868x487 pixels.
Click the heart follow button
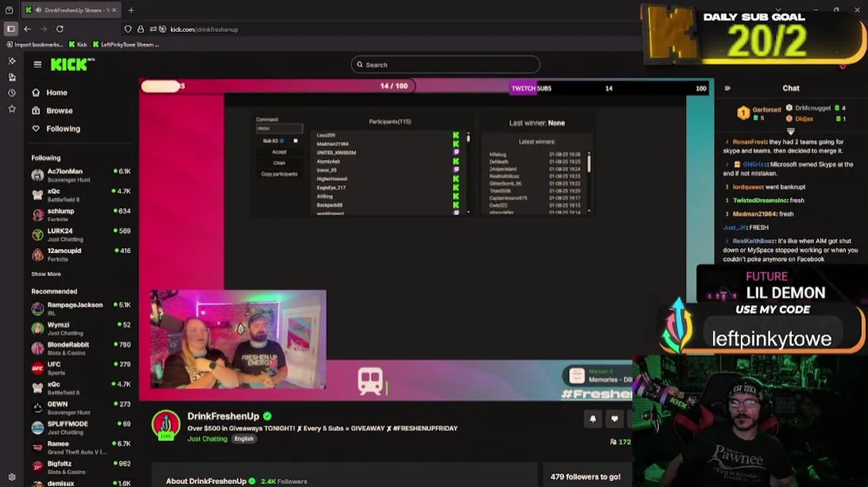tap(614, 419)
